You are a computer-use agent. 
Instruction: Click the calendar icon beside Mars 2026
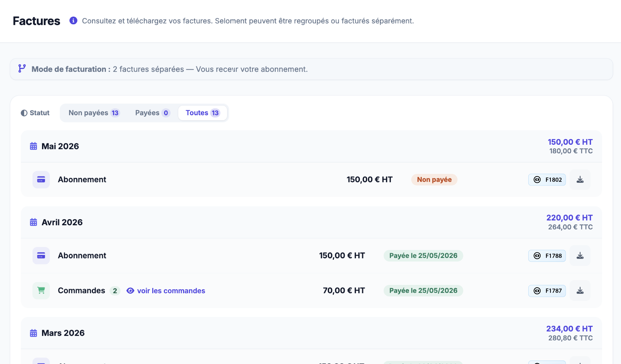click(34, 333)
